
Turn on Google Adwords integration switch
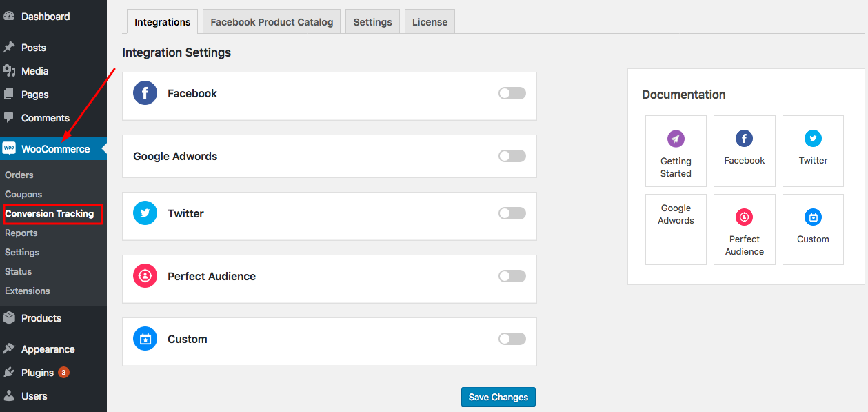512,156
